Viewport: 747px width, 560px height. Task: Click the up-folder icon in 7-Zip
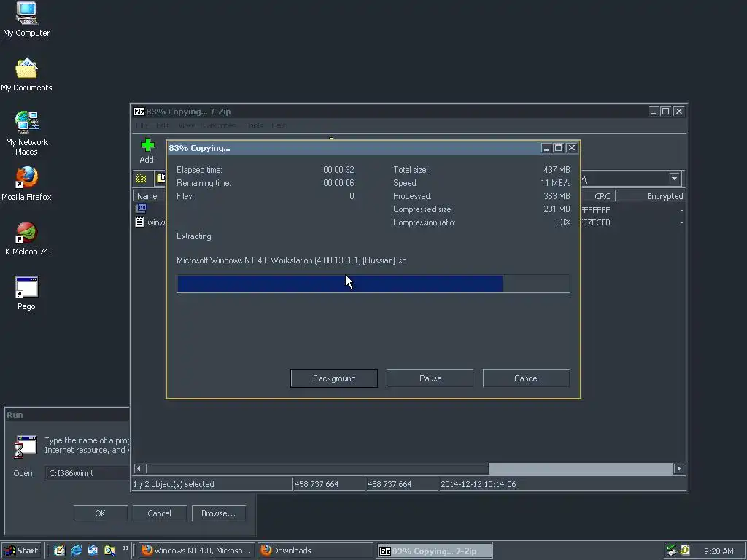click(x=141, y=179)
